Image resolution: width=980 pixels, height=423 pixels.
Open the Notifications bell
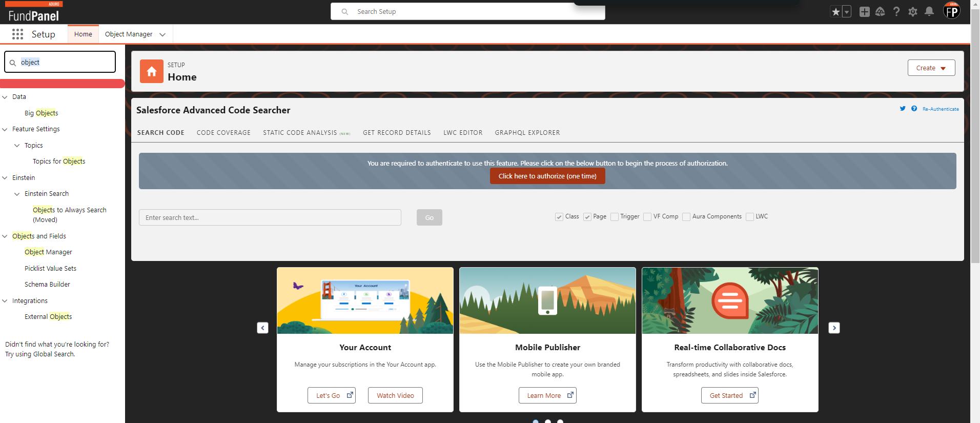click(x=929, y=11)
